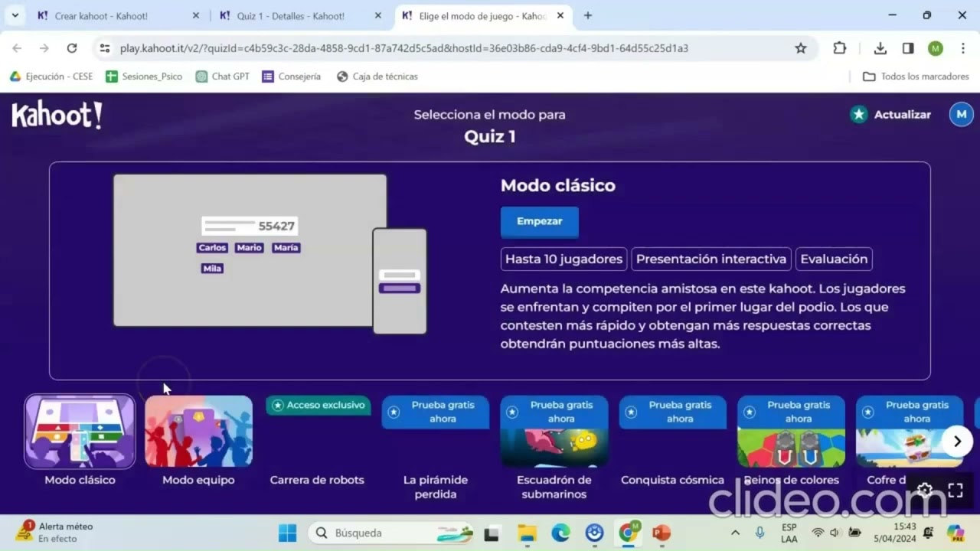Open File Explorer from the taskbar
The width and height of the screenshot is (980, 551).
tap(527, 533)
